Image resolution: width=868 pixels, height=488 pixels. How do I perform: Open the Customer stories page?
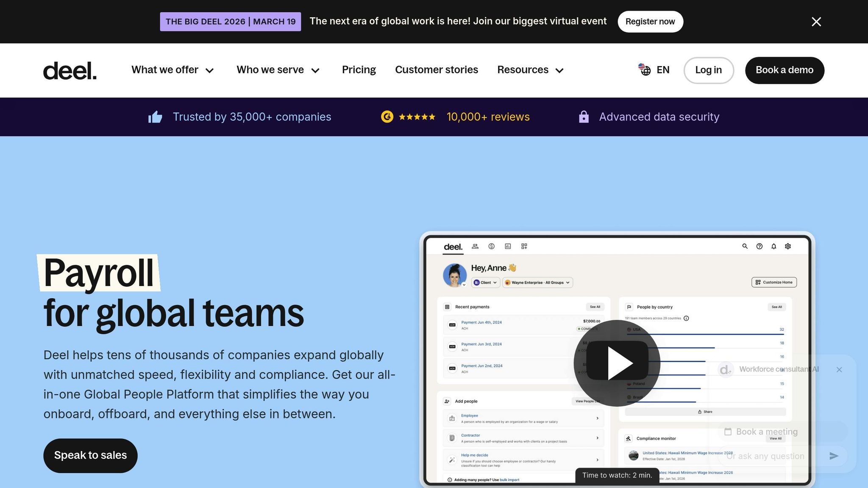(x=436, y=70)
